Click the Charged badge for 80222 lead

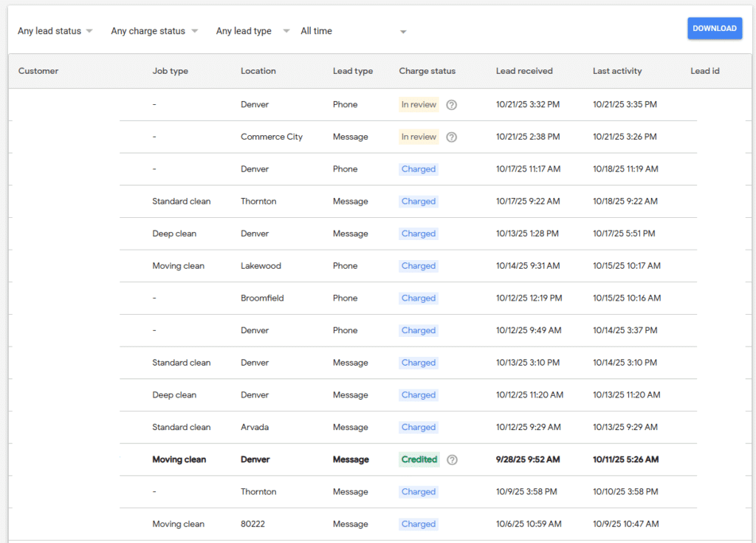419,524
